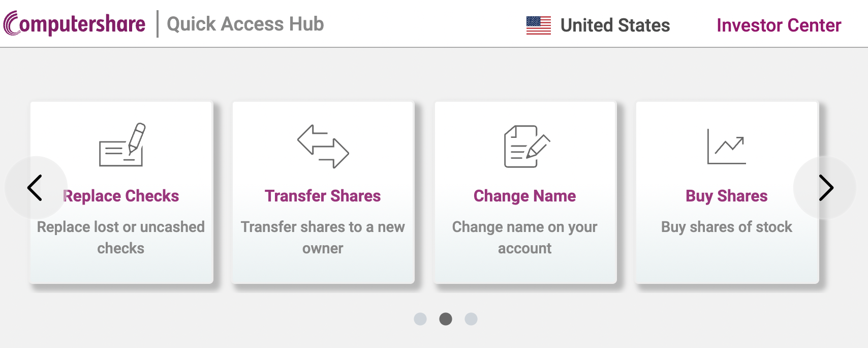The width and height of the screenshot is (868, 348).
Task: Click the Computershare logo
Action: click(x=74, y=23)
